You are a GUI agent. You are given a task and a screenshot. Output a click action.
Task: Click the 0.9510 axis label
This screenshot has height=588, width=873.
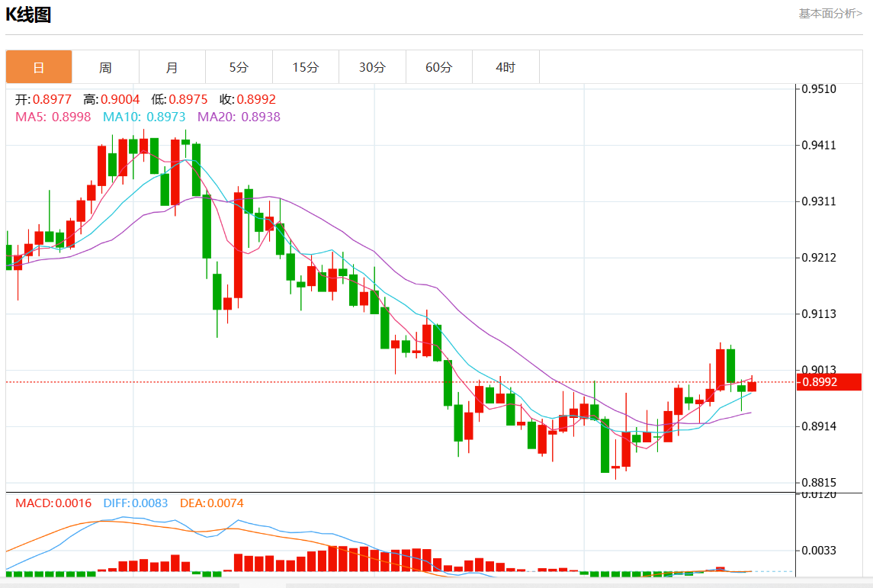click(818, 89)
